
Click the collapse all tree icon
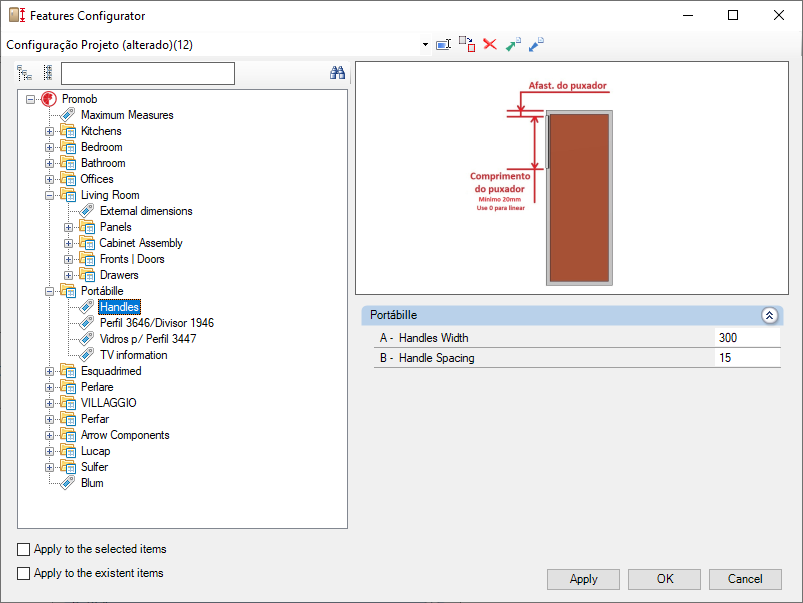click(48, 73)
